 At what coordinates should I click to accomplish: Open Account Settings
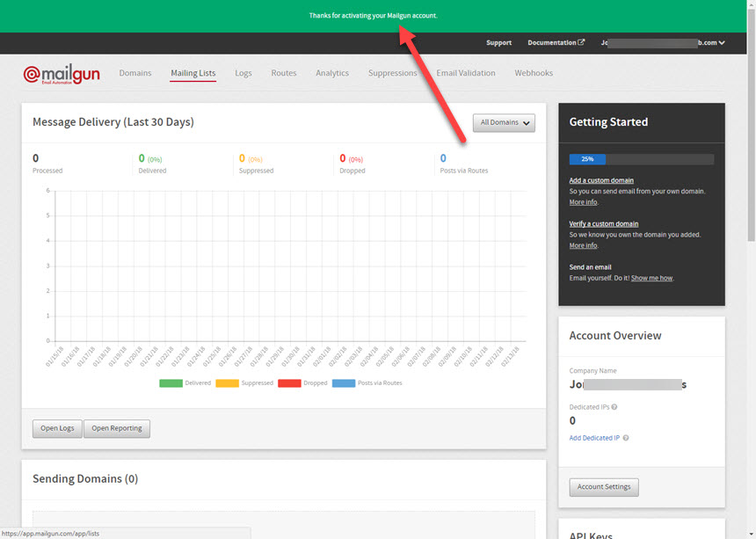[604, 487]
